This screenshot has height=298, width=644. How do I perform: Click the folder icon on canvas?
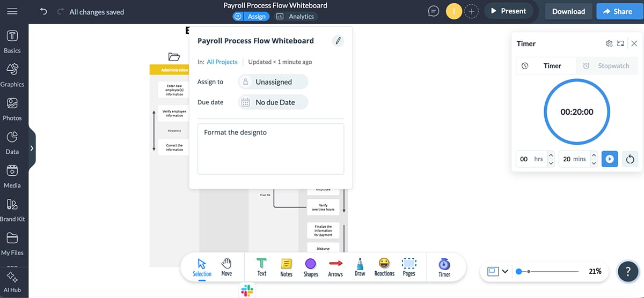click(x=174, y=56)
